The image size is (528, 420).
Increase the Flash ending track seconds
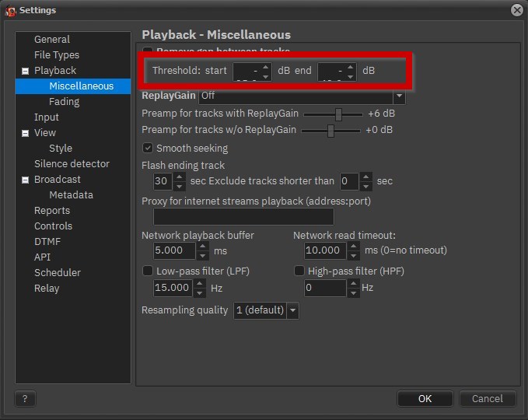(x=180, y=177)
